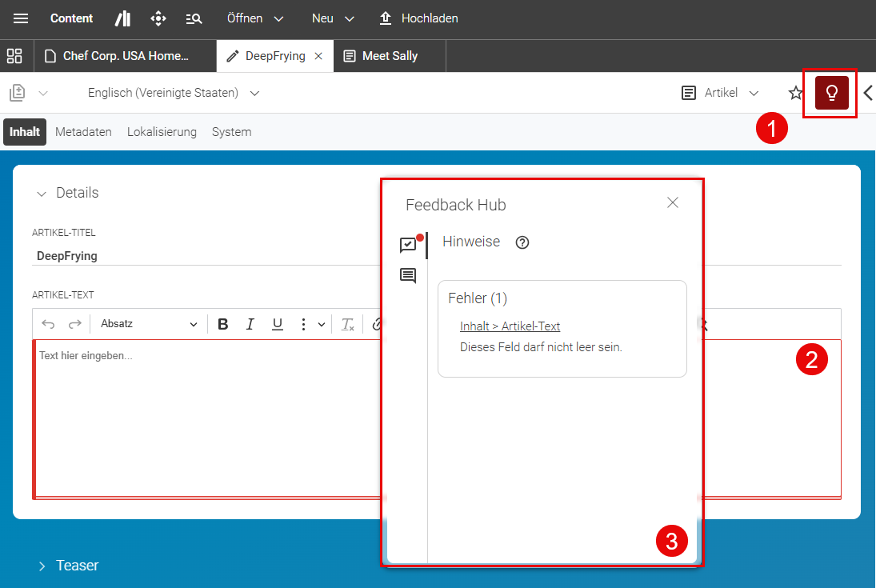Select the comments icon in Feedback Hub
This screenshot has width=876, height=588.
[408, 275]
